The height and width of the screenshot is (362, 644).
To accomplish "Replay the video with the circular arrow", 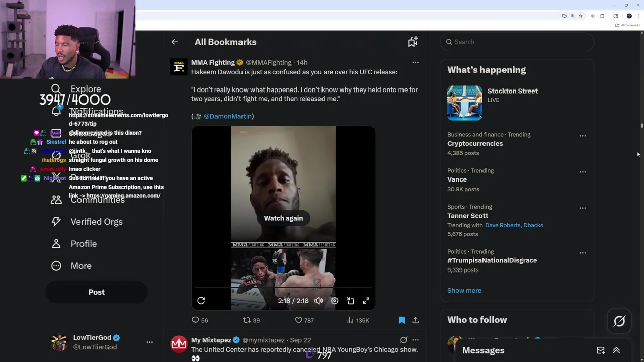I will (x=201, y=301).
